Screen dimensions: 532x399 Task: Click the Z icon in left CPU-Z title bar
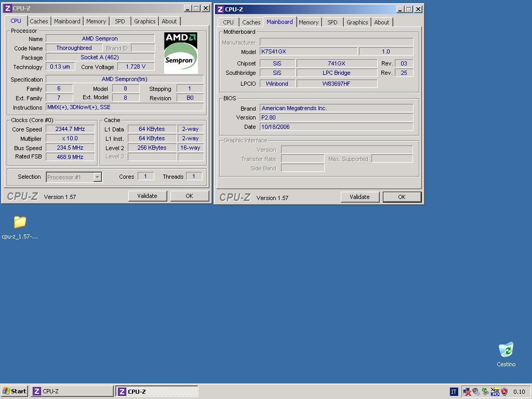coord(7,8)
